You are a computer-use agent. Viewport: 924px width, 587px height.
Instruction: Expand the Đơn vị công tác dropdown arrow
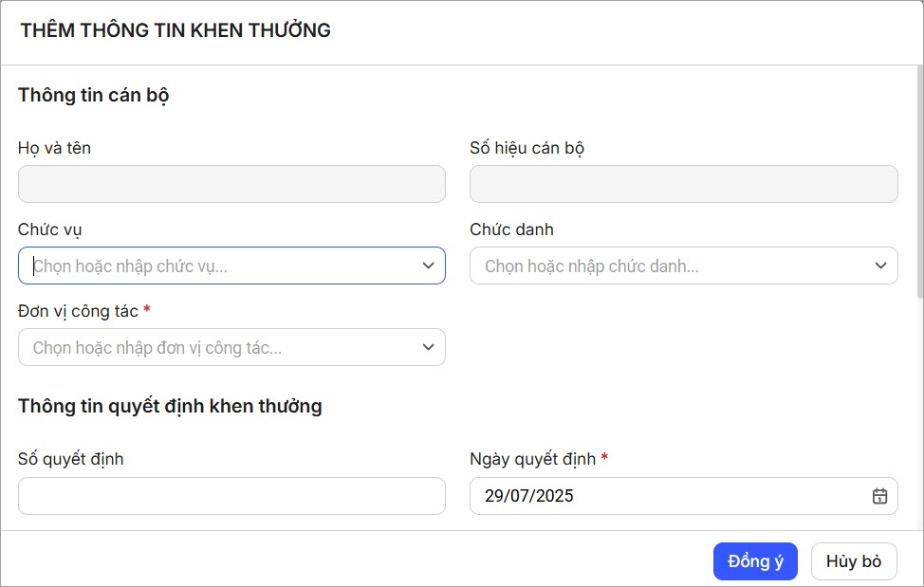428,348
